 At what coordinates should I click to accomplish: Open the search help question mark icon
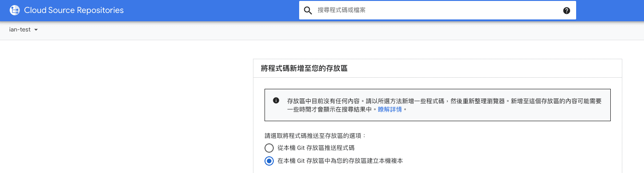point(566,11)
